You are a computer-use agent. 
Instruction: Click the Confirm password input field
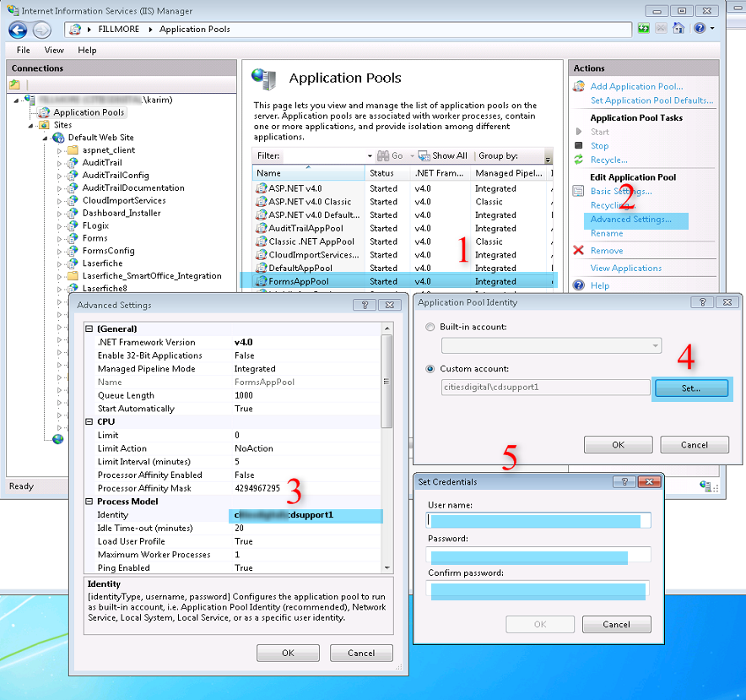coord(538,589)
